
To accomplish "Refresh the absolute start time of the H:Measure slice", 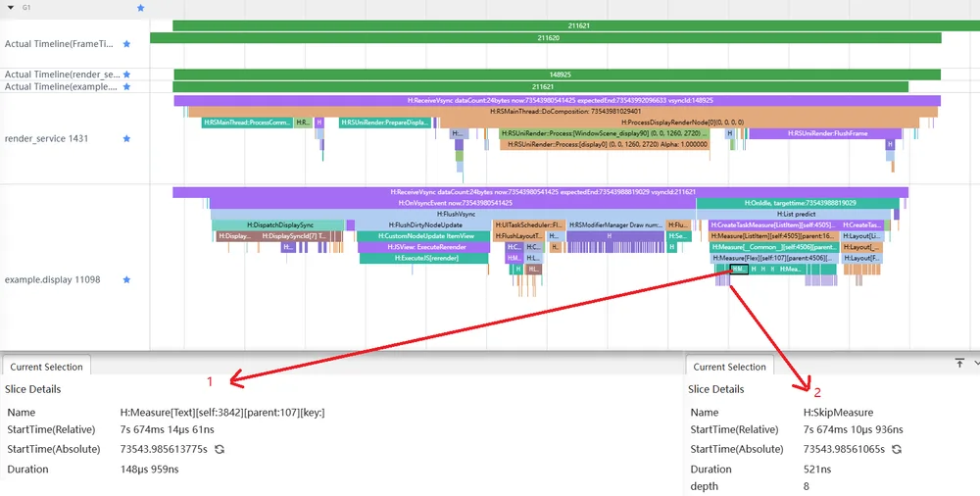I will click(220, 449).
